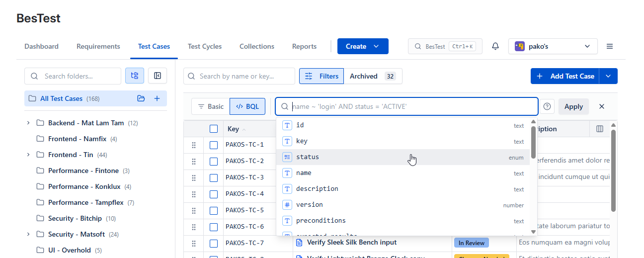Open column settings icon in table header
Screen dimensions: 644x258
coord(600,129)
